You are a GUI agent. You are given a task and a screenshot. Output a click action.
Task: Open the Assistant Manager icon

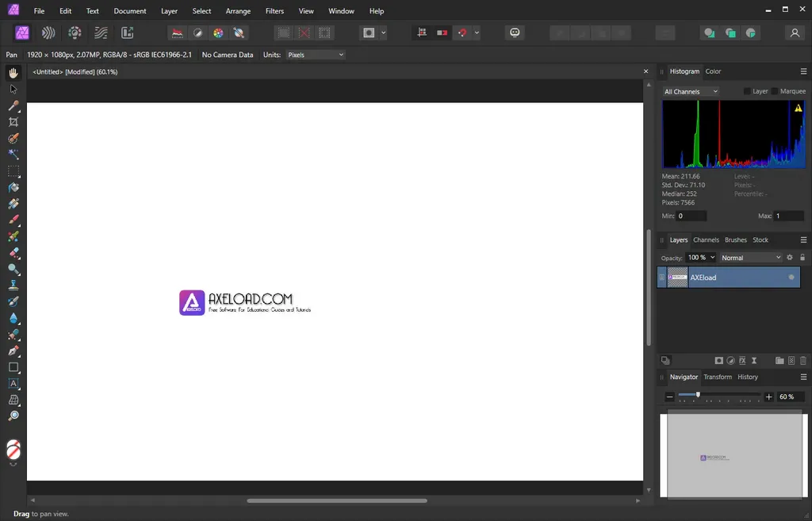[515, 33]
